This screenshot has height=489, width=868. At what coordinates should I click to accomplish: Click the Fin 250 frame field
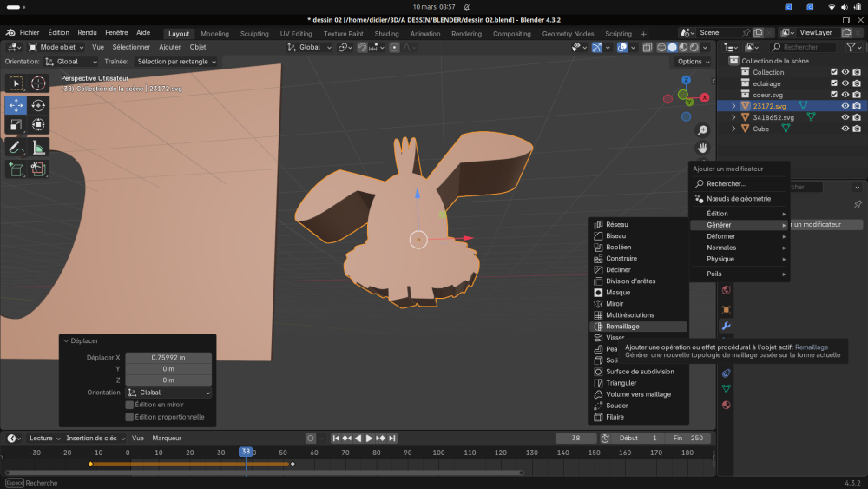coord(688,438)
